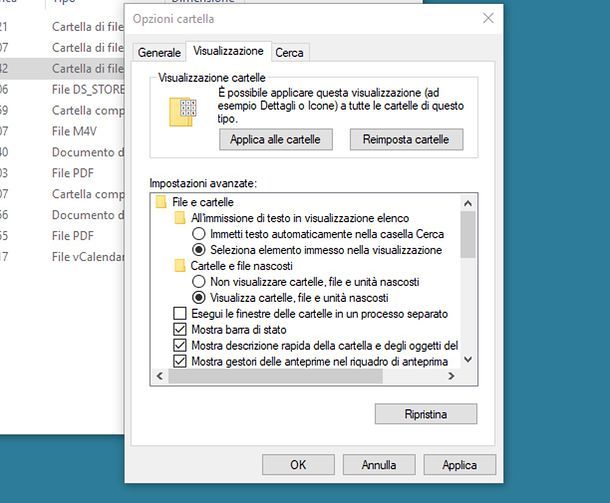This screenshot has height=503, width=610.
Task: Switch to the Generale tab
Action: point(159,53)
